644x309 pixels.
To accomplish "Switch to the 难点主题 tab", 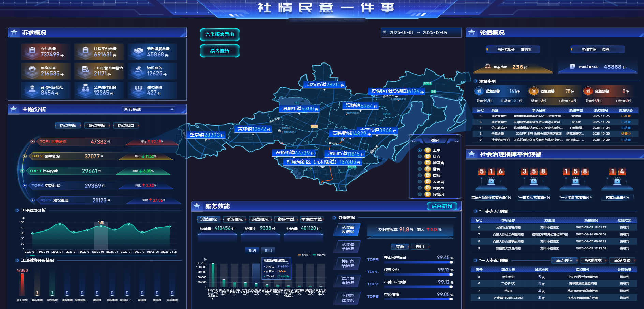I will [x=97, y=126].
